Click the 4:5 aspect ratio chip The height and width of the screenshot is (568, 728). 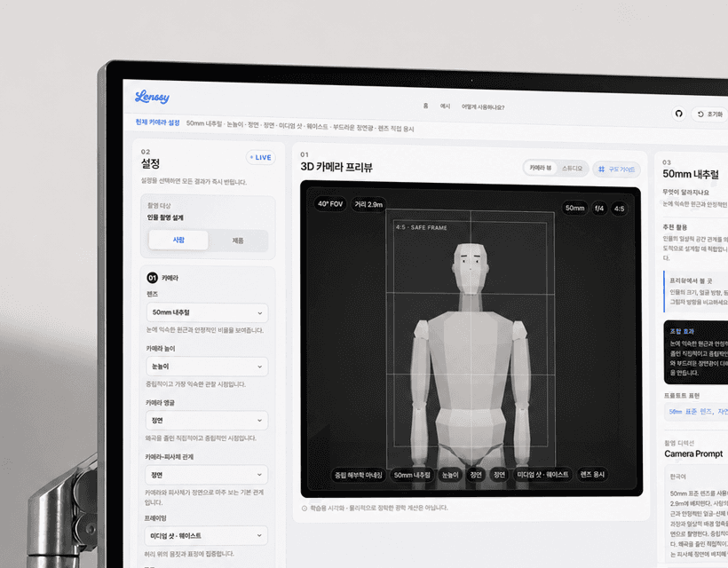coord(620,209)
